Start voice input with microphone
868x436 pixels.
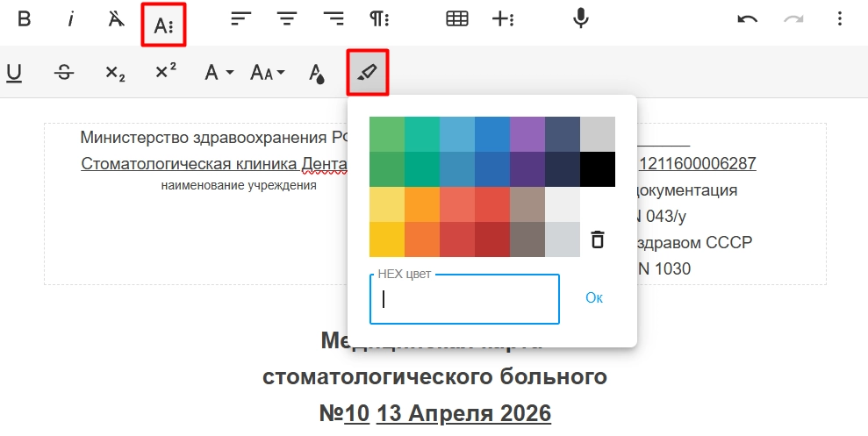[580, 19]
